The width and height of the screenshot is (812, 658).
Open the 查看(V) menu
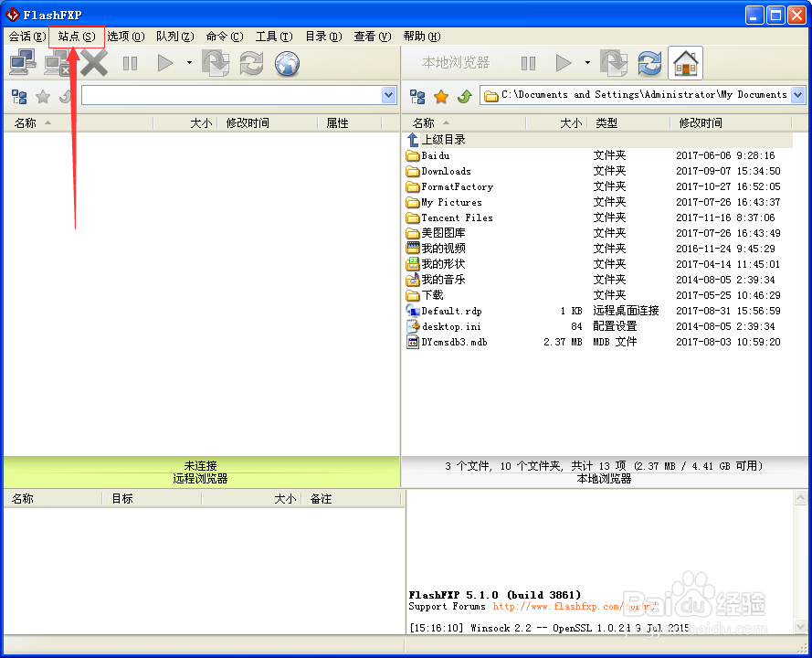(x=373, y=37)
